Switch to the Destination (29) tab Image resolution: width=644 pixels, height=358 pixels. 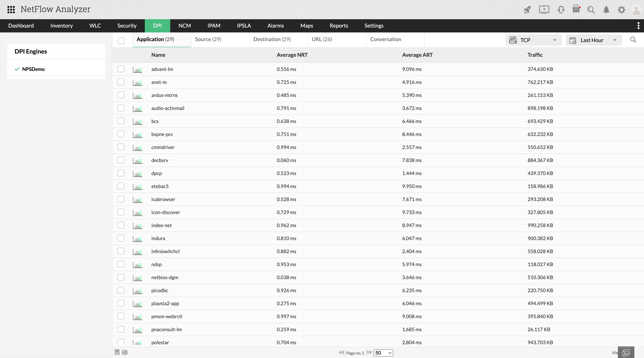[272, 39]
